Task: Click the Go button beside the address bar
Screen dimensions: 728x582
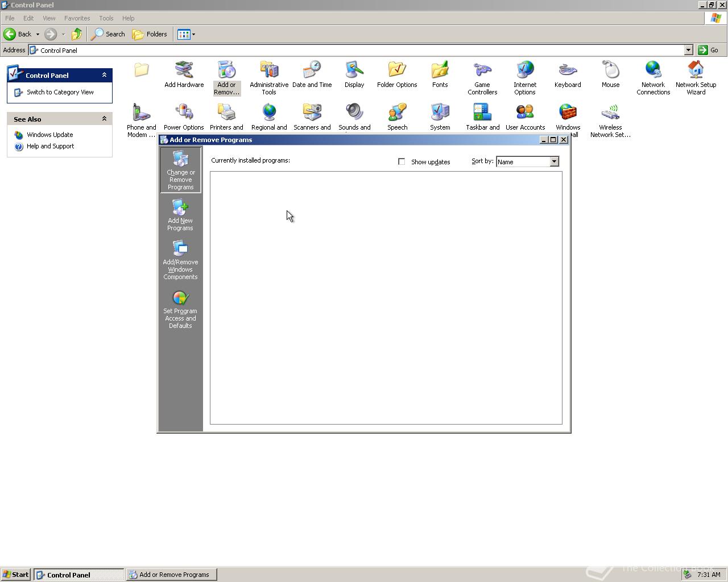Action: 709,50
